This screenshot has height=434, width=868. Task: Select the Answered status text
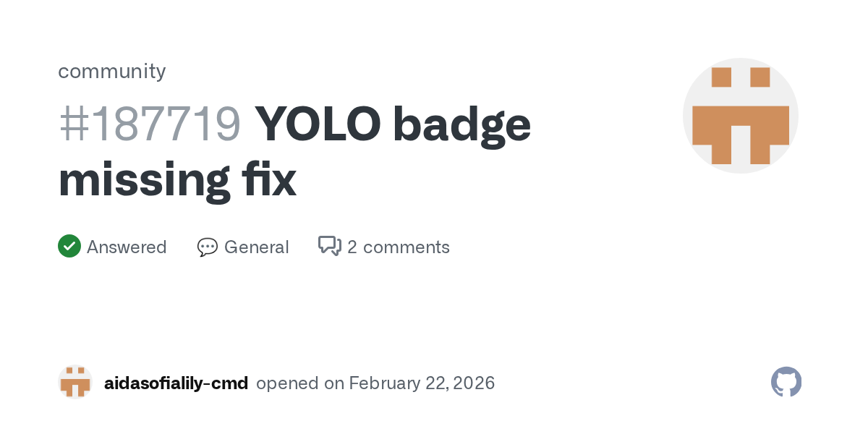tap(127, 247)
